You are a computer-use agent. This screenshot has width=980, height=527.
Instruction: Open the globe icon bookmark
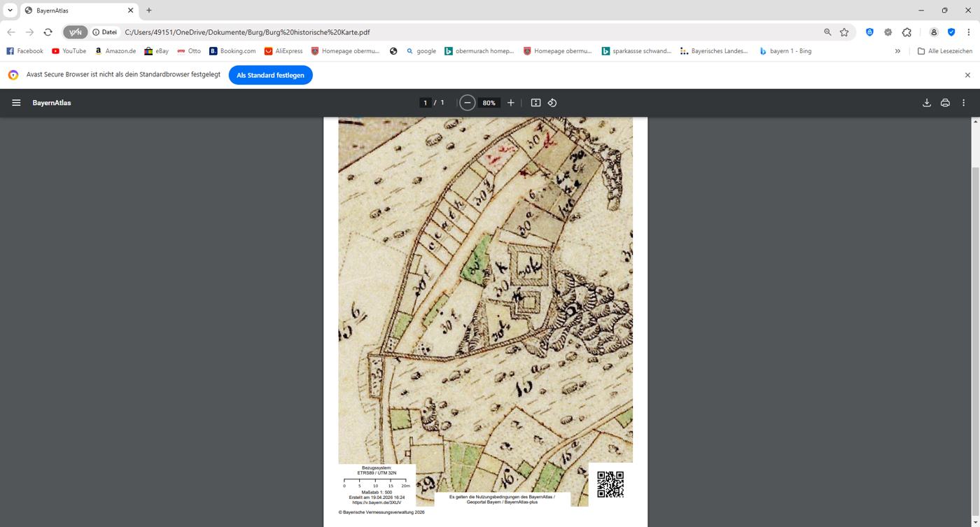click(x=393, y=51)
